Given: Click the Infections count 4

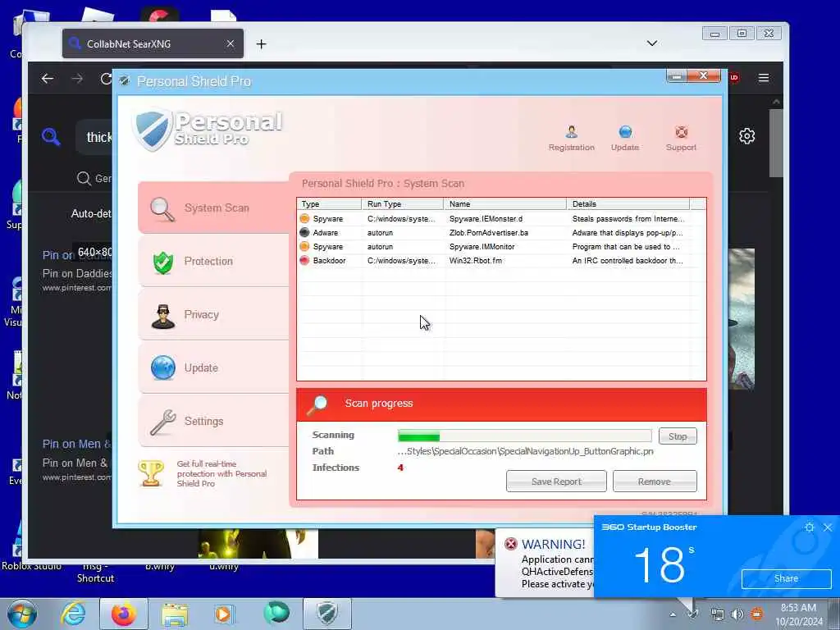Looking at the screenshot, I should coord(400,468).
